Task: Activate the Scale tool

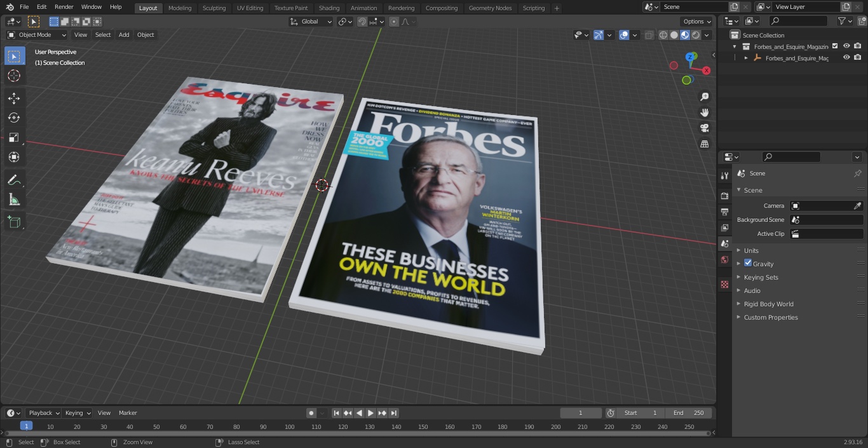Action: click(x=14, y=137)
